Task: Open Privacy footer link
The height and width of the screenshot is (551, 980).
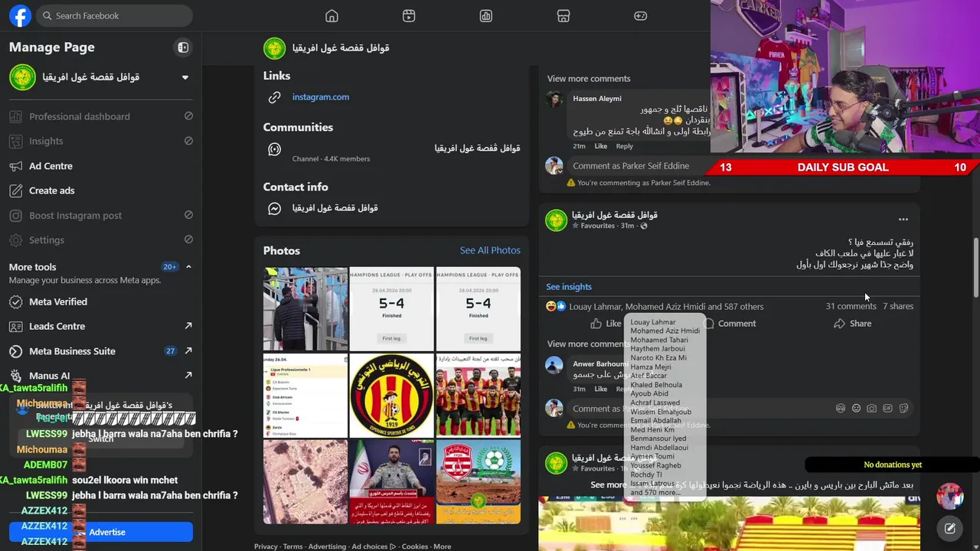Action: 266,546
